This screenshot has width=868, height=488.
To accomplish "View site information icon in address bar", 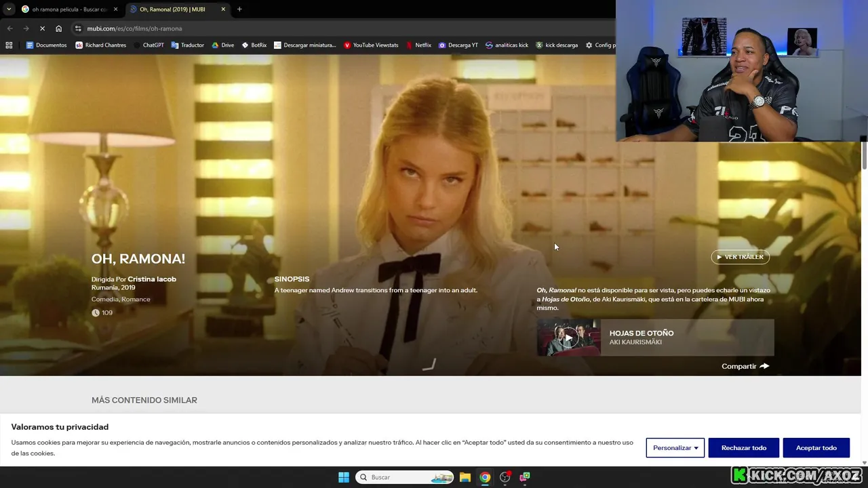I will tap(78, 28).
